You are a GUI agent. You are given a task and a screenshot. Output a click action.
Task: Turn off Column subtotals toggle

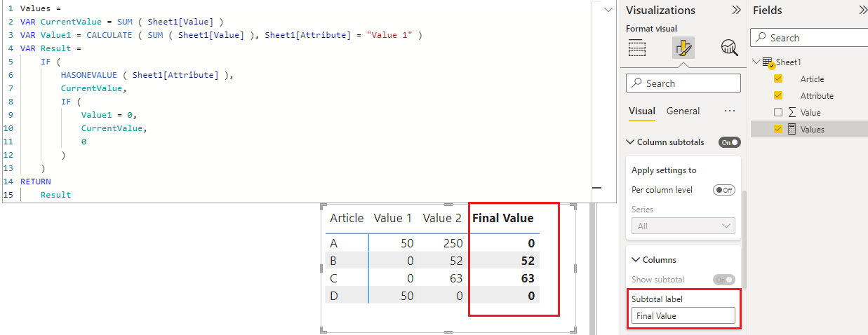tap(730, 142)
